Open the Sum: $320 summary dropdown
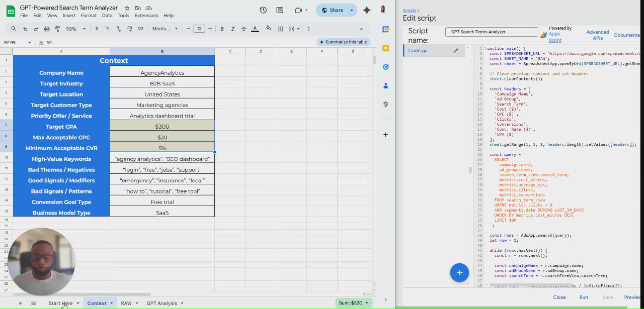644x309 pixels. click(x=354, y=303)
